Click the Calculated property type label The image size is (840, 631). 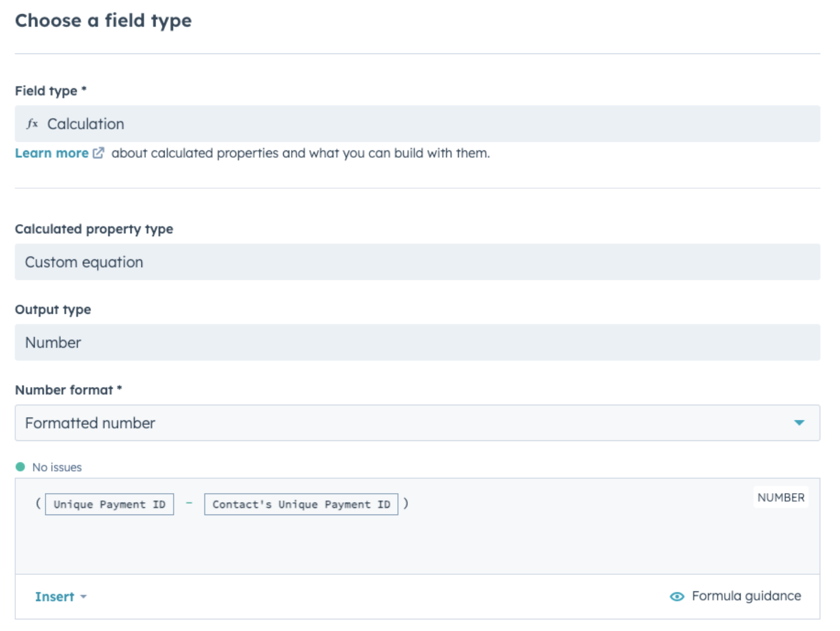[94, 229]
